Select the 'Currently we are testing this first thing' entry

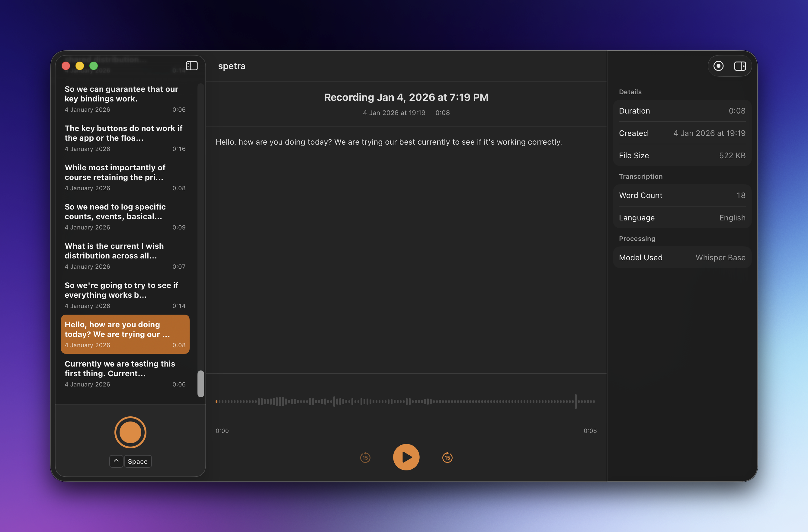[125, 373]
